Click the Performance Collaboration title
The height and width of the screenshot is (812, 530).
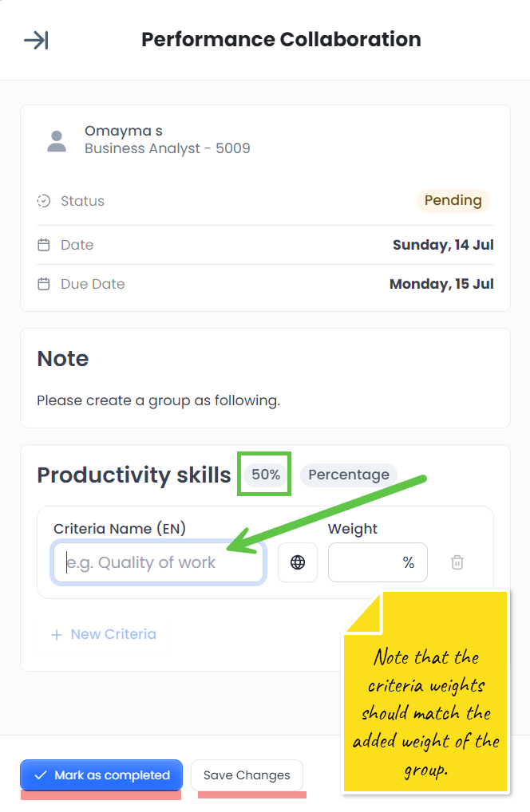(281, 39)
